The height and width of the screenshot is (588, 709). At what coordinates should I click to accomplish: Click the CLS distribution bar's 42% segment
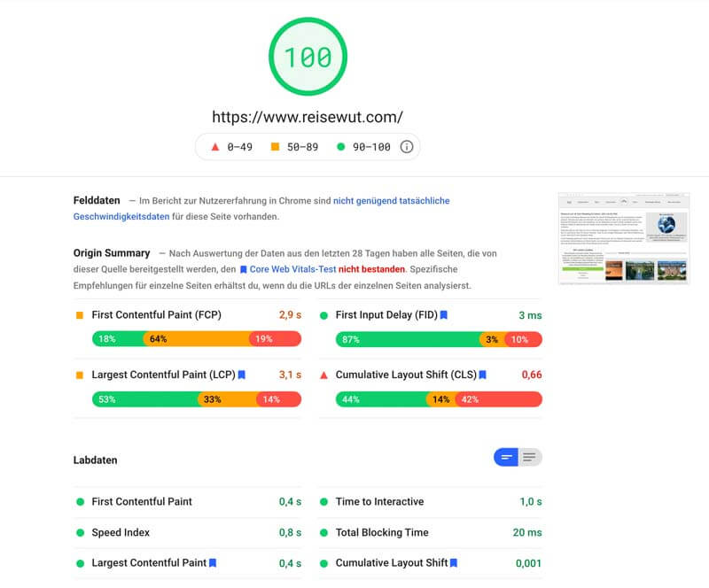point(499,399)
